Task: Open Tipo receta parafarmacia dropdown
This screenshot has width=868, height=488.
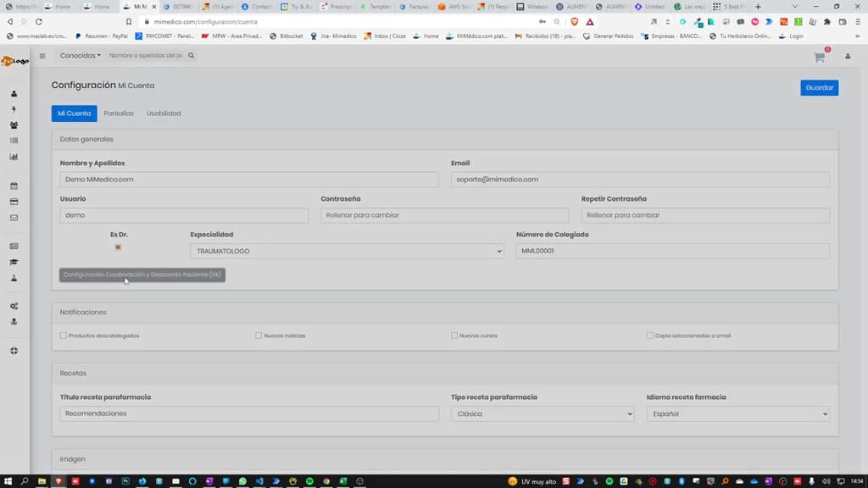Action: pyautogui.click(x=542, y=413)
